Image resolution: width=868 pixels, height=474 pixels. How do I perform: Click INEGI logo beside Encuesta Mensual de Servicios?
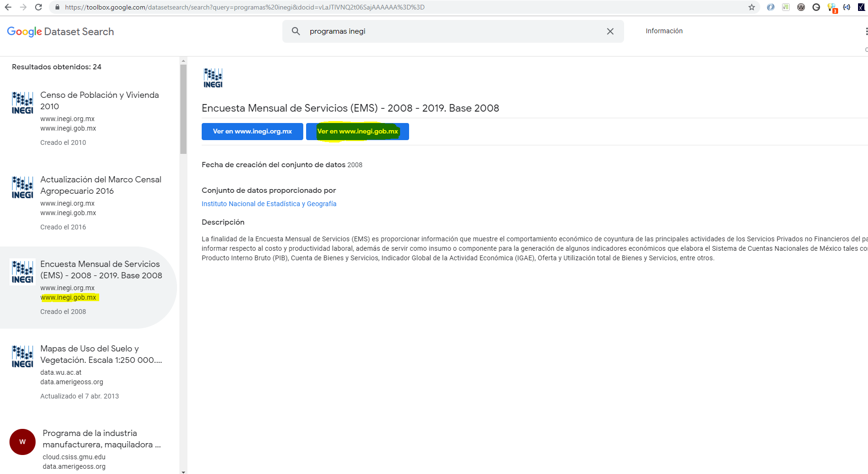(22, 272)
